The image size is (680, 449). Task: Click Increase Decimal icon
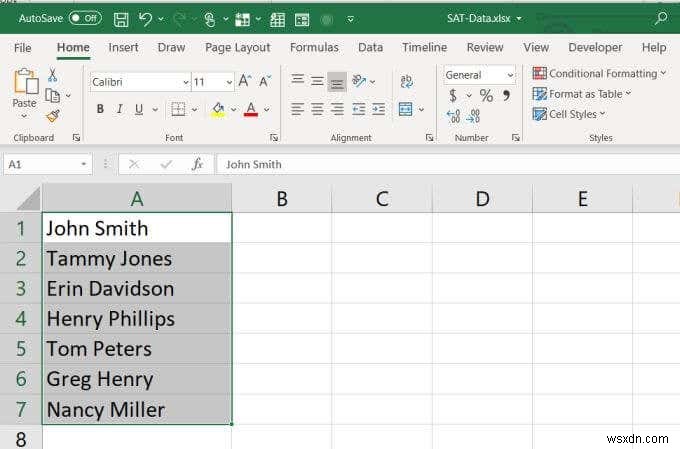pyautogui.click(x=453, y=116)
